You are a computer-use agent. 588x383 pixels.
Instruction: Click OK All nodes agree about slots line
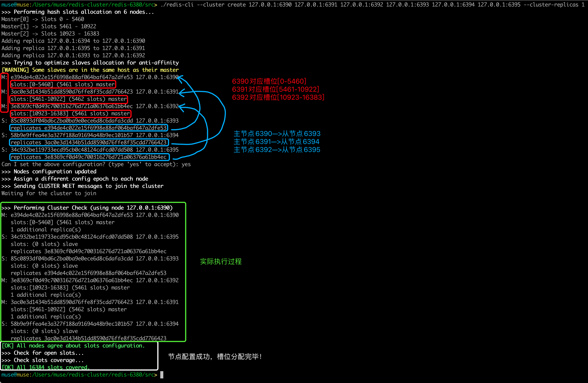tap(73, 346)
